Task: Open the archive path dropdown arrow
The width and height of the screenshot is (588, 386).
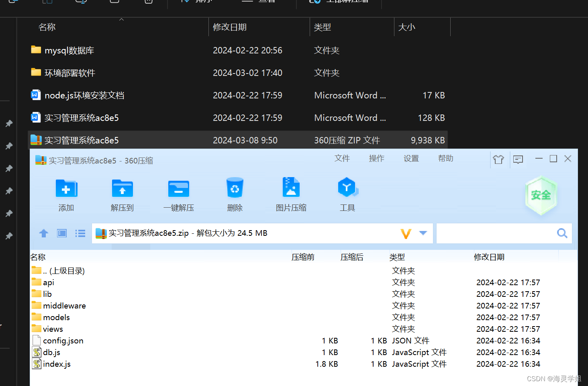Action: click(x=423, y=233)
